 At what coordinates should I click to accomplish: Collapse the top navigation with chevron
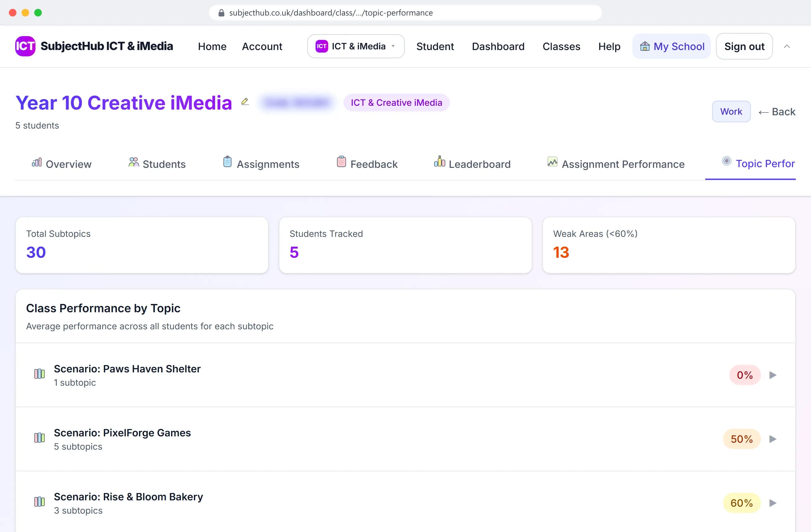point(787,46)
